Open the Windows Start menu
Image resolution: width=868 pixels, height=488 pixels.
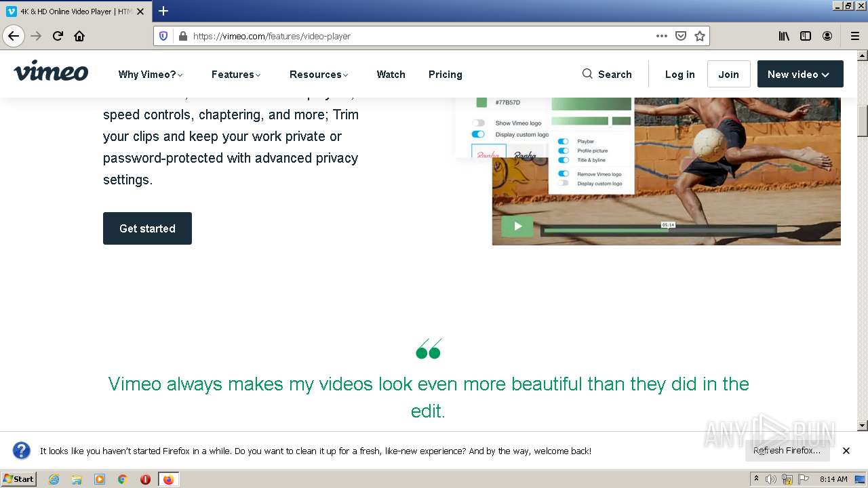pyautogui.click(x=19, y=479)
